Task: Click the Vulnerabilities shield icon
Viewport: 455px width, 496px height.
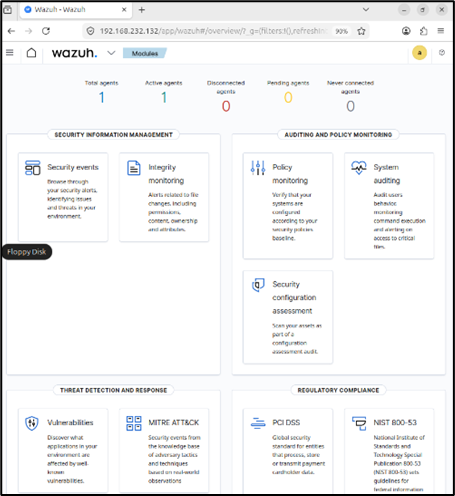Action: (32, 423)
